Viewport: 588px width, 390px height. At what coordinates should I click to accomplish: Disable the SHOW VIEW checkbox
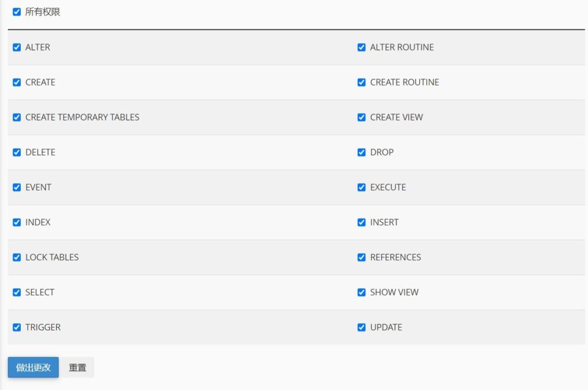click(x=361, y=292)
